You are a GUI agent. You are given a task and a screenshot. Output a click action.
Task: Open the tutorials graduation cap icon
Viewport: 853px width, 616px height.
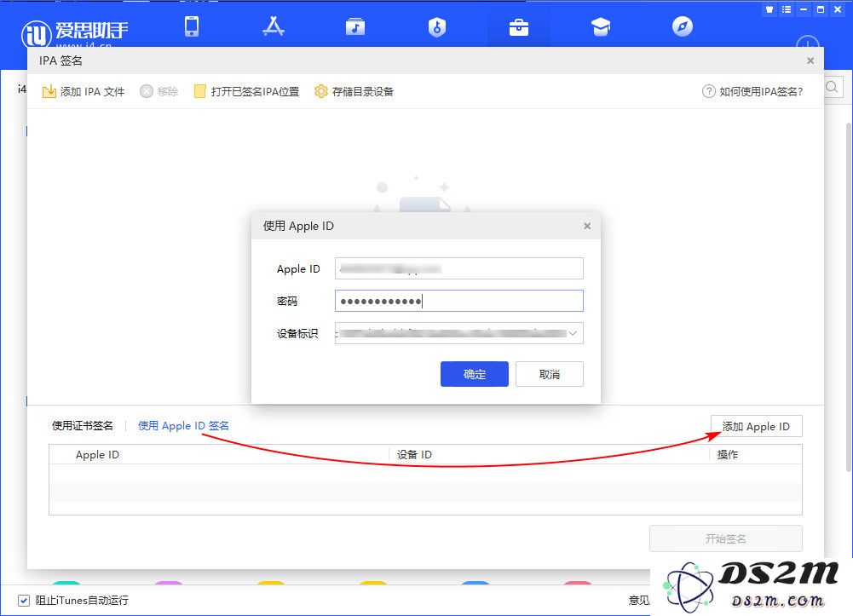pyautogui.click(x=601, y=26)
